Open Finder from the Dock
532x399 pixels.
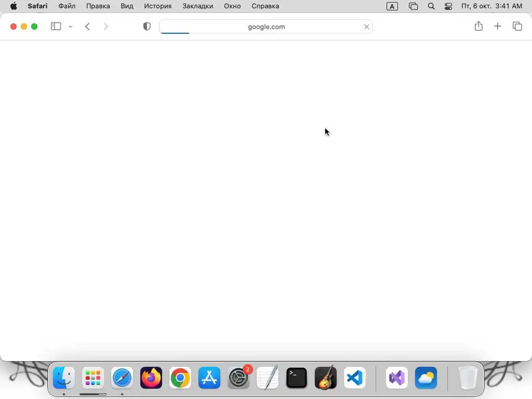click(64, 378)
